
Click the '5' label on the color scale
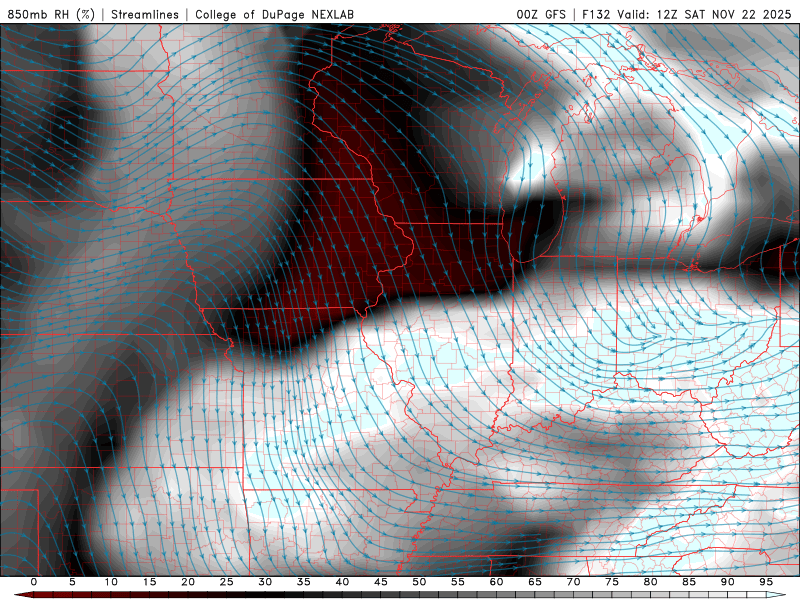coord(72,582)
